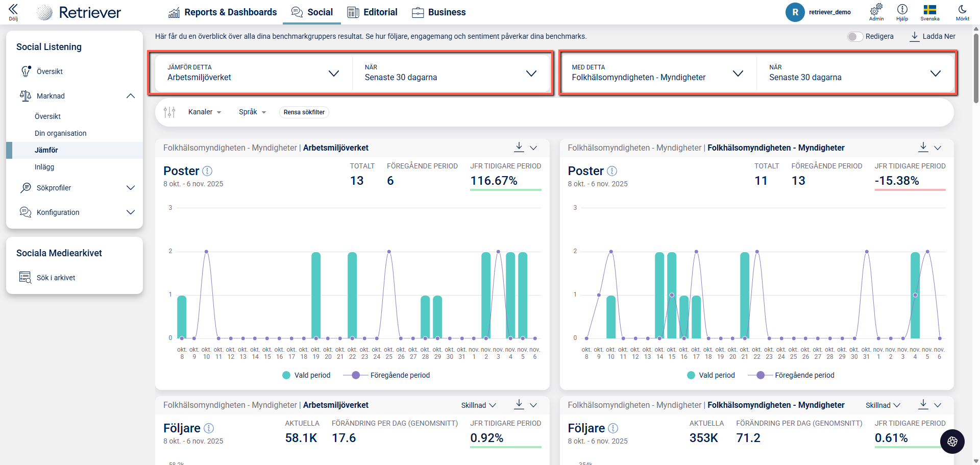This screenshot has width=980, height=465.
Task: Toggle Vald period legend in Arbetsmiljöverket chart
Action: [306, 375]
